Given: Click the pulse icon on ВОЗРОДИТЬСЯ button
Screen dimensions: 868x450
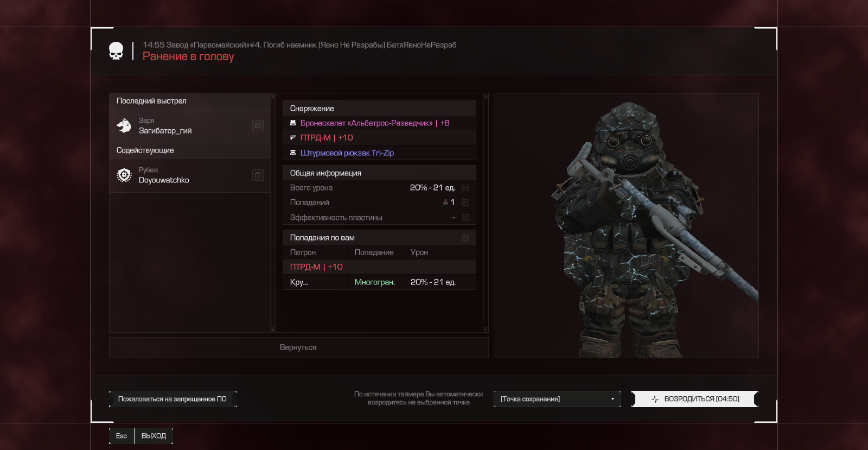Looking at the screenshot, I should [655, 399].
